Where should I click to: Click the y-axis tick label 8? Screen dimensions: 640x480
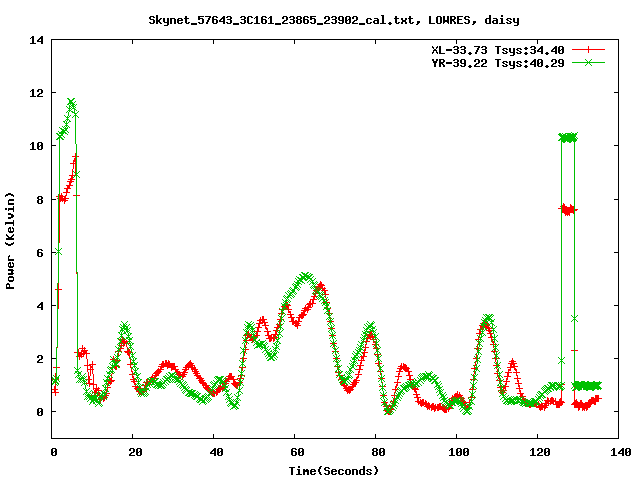coord(40,200)
